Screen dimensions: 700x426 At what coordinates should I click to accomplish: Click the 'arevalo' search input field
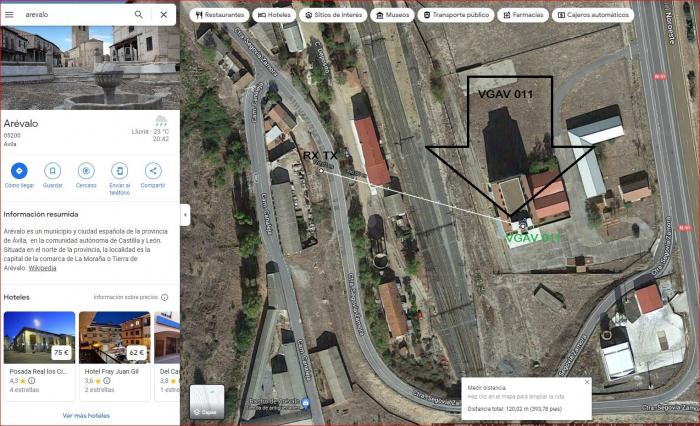tap(76, 14)
